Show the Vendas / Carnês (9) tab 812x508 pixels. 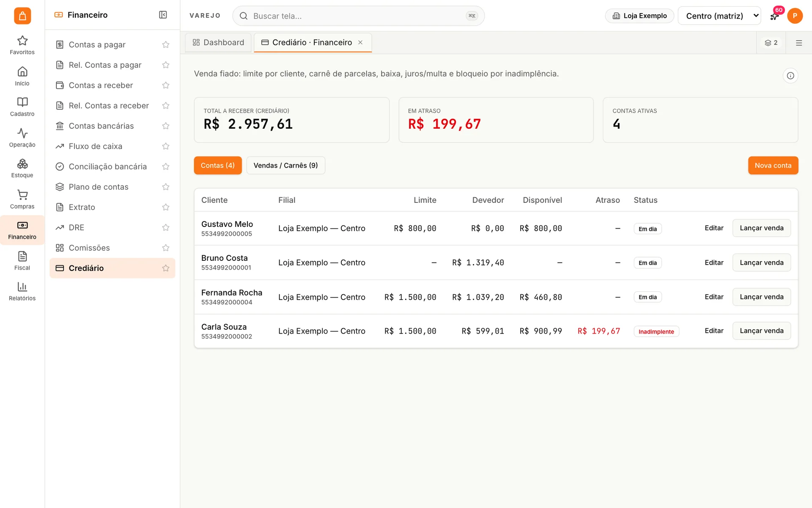(285, 166)
